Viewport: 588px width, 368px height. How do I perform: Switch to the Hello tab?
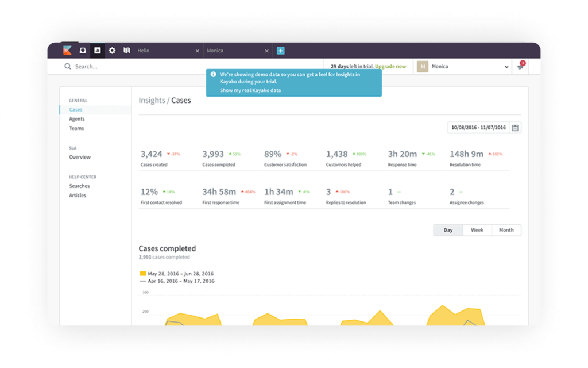coord(143,51)
